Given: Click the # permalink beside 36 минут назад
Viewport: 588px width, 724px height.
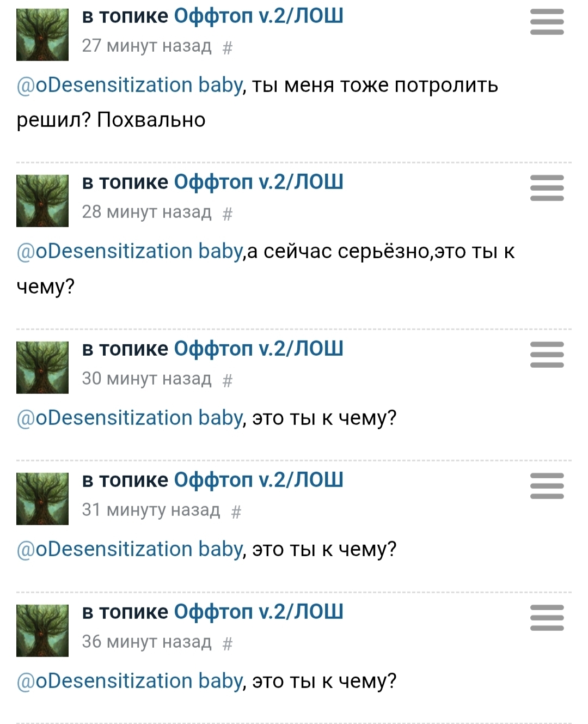Looking at the screenshot, I should (x=228, y=643).
